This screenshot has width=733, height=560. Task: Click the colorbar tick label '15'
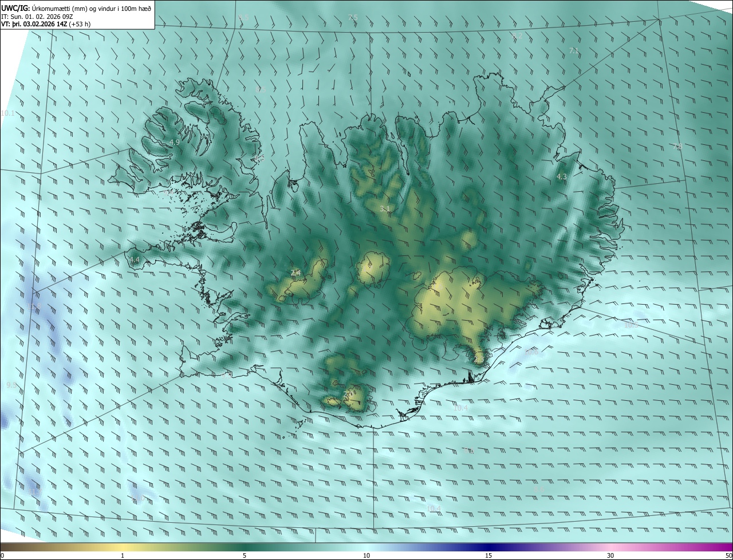tap(488, 555)
